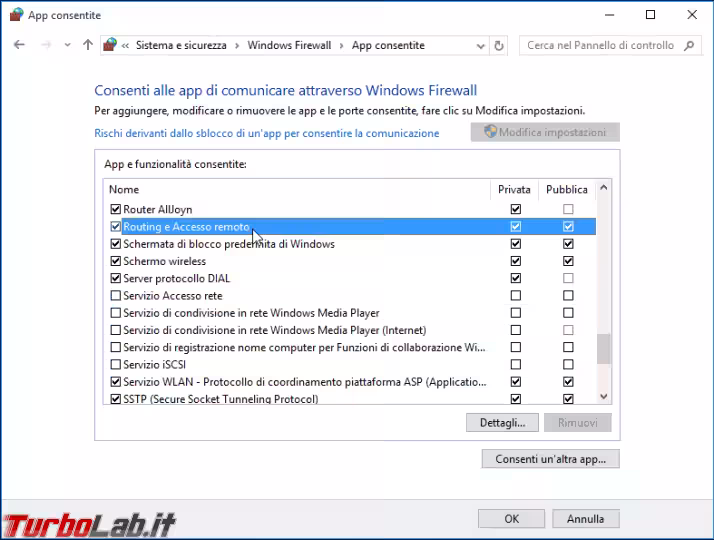The image size is (714, 540).
Task: Go up one level with the up arrow
Action: point(88,45)
